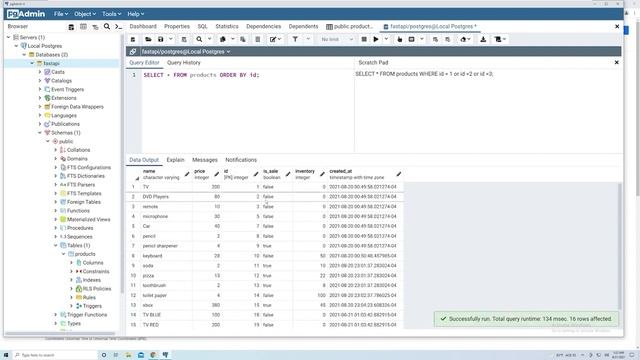Image resolution: width=640 pixels, height=360 pixels.
Task: Click the Macros icon in toolbar
Action: [498, 39]
